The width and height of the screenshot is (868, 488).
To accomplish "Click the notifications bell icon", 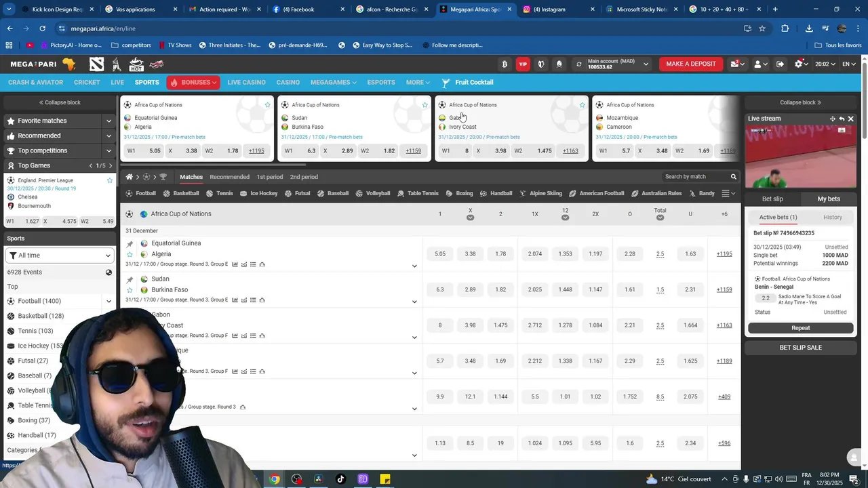I will (559, 64).
